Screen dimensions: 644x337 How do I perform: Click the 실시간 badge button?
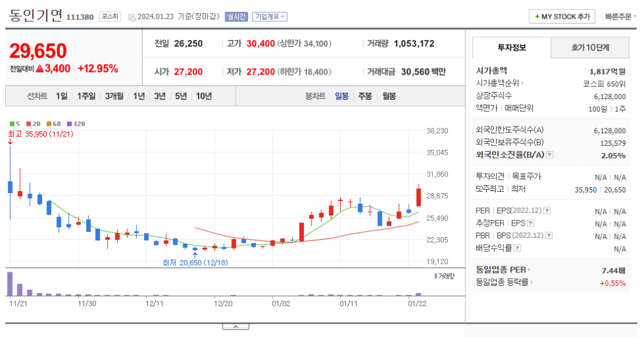pyautogui.click(x=236, y=17)
